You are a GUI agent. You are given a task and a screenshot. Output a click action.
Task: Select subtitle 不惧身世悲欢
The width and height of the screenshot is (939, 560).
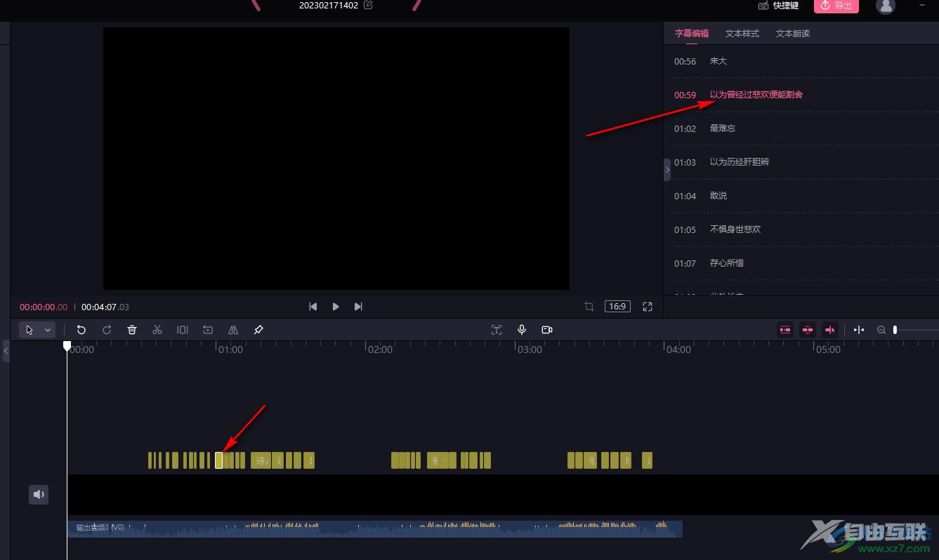tap(735, 229)
